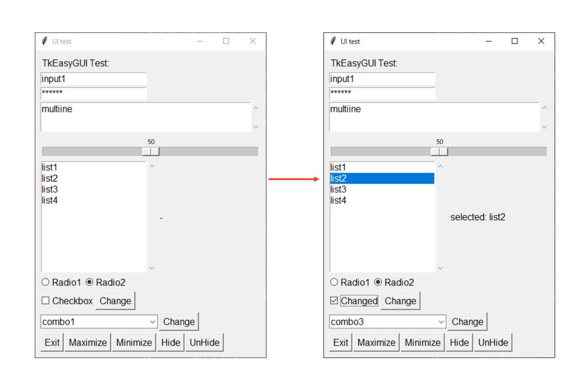585x392 pixels.
Task: Maximize right window via title bar square
Action: tap(514, 41)
